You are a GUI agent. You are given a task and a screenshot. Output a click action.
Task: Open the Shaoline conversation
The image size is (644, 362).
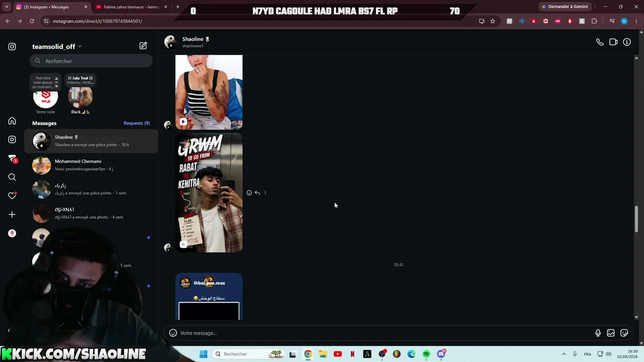(91, 141)
